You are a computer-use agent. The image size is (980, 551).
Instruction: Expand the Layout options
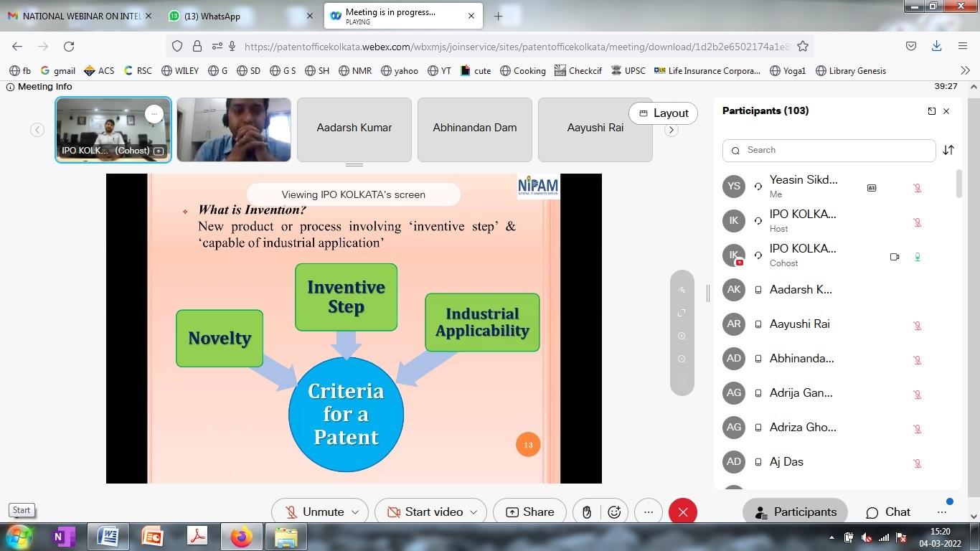click(x=663, y=113)
